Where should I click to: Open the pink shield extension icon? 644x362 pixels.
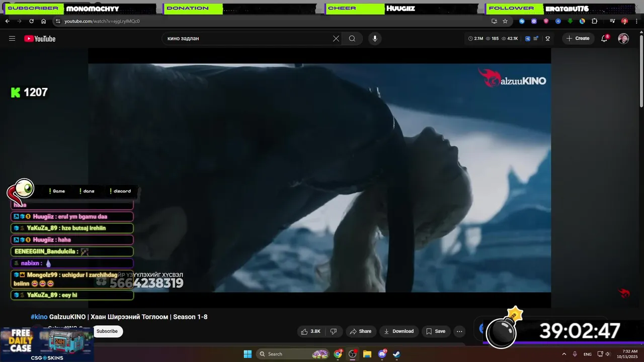click(546, 21)
